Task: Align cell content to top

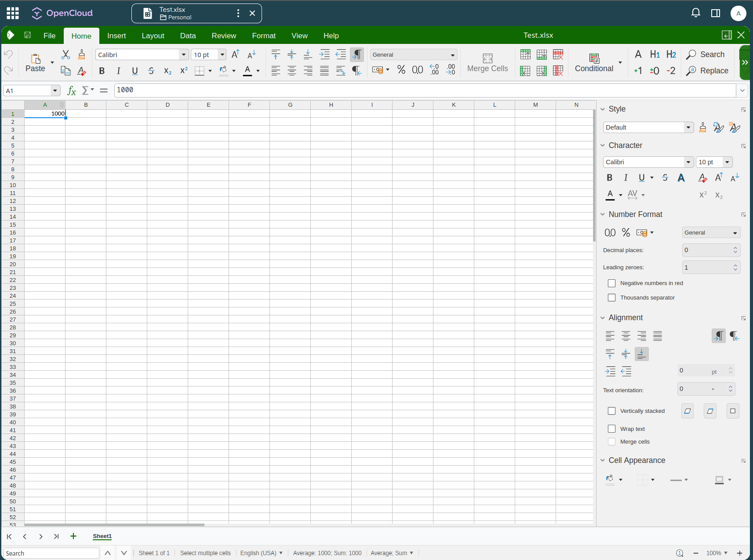Action: 276,54
